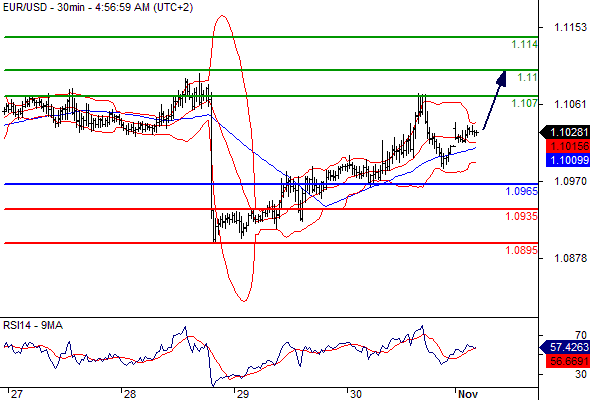
Task: Click the dark blue upward forecast arrow
Action: (x=494, y=100)
